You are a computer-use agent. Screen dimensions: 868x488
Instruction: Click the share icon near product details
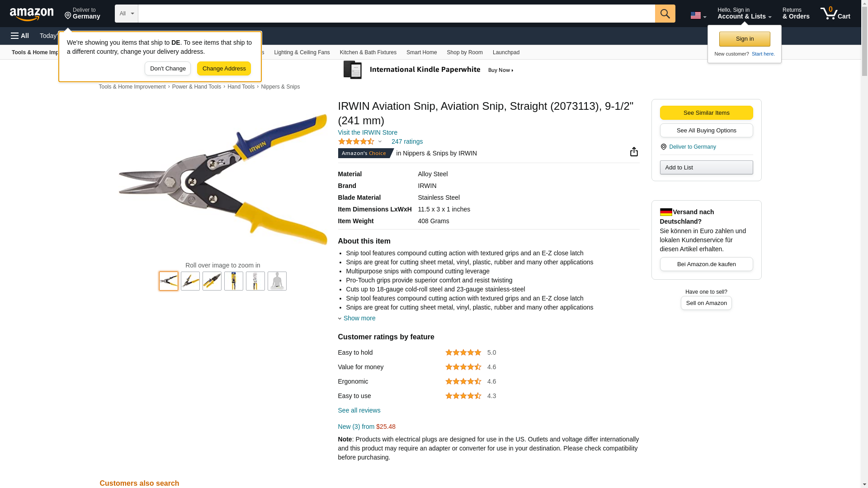coord(634,152)
